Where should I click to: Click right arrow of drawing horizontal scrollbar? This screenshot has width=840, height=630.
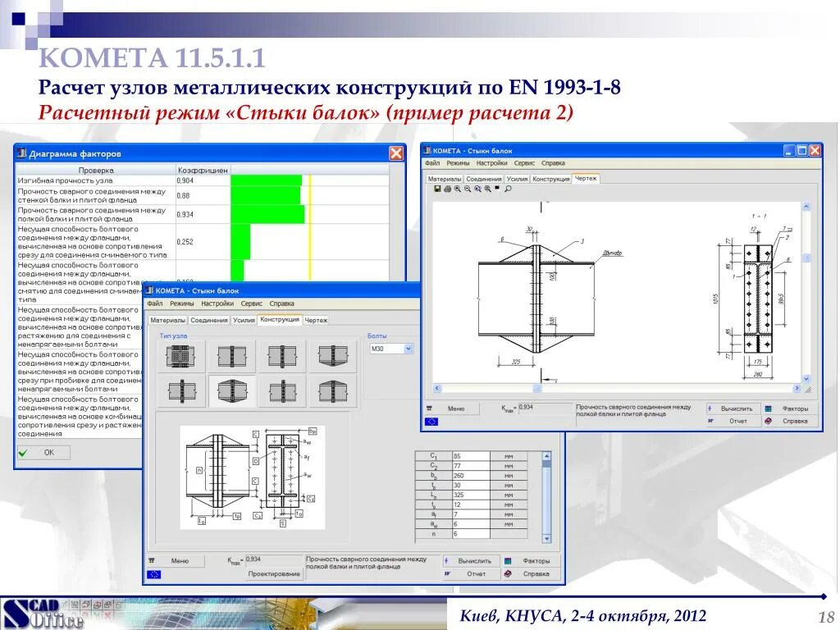(x=797, y=388)
